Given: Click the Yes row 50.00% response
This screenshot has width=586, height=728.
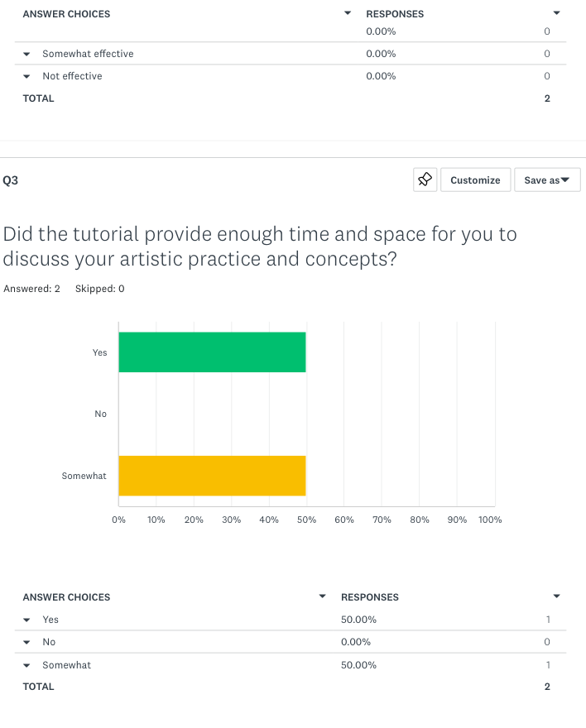Looking at the screenshot, I should point(358,620).
